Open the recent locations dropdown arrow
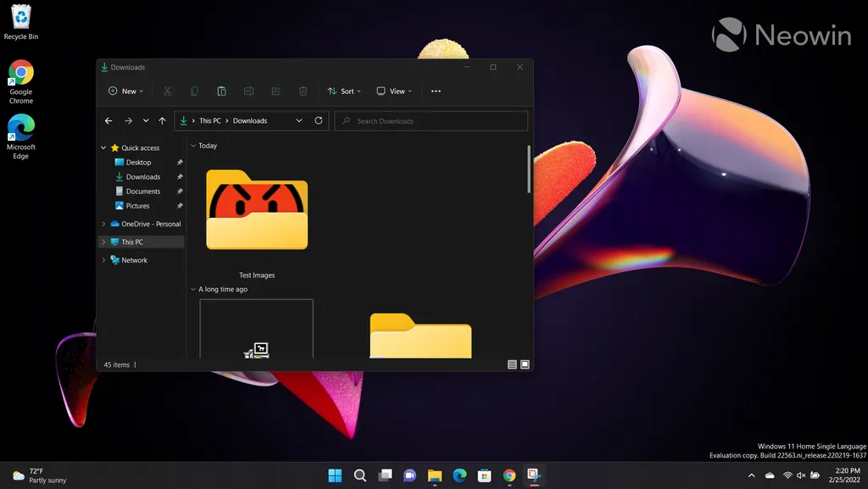868x489 pixels. coord(146,121)
